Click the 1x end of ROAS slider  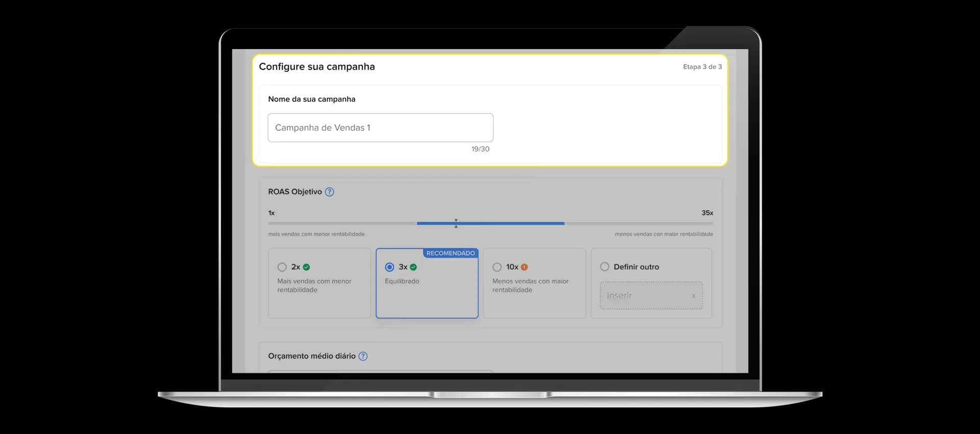[x=272, y=213]
